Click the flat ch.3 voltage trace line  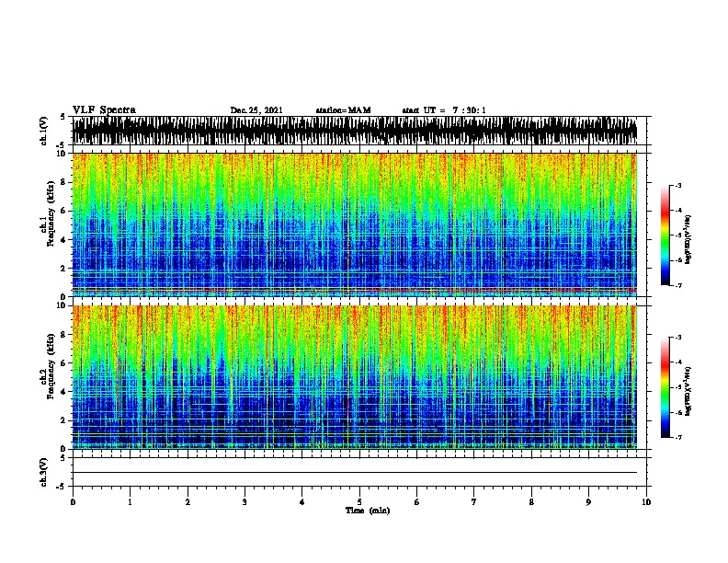pos(355,473)
